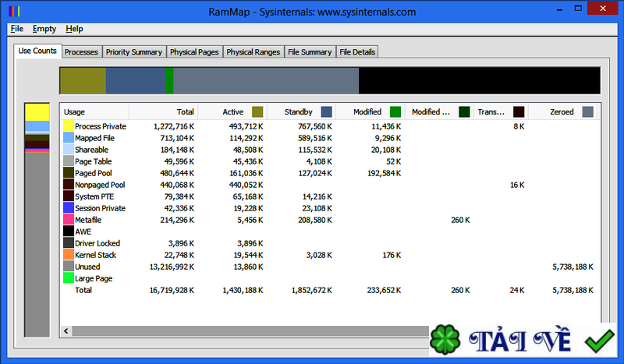Click the blue Standby segment in memory bar

pyautogui.click(x=136, y=81)
